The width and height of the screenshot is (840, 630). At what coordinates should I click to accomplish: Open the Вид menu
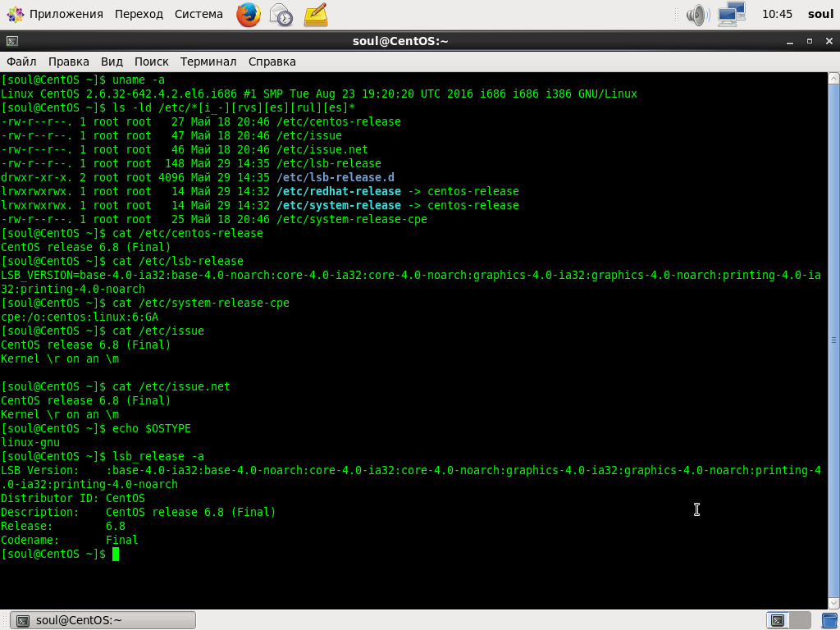click(112, 62)
